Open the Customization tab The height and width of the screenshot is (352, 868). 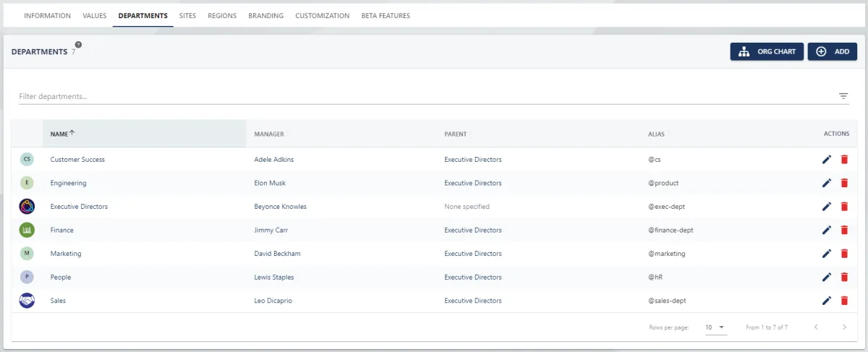(x=323, y=15)
